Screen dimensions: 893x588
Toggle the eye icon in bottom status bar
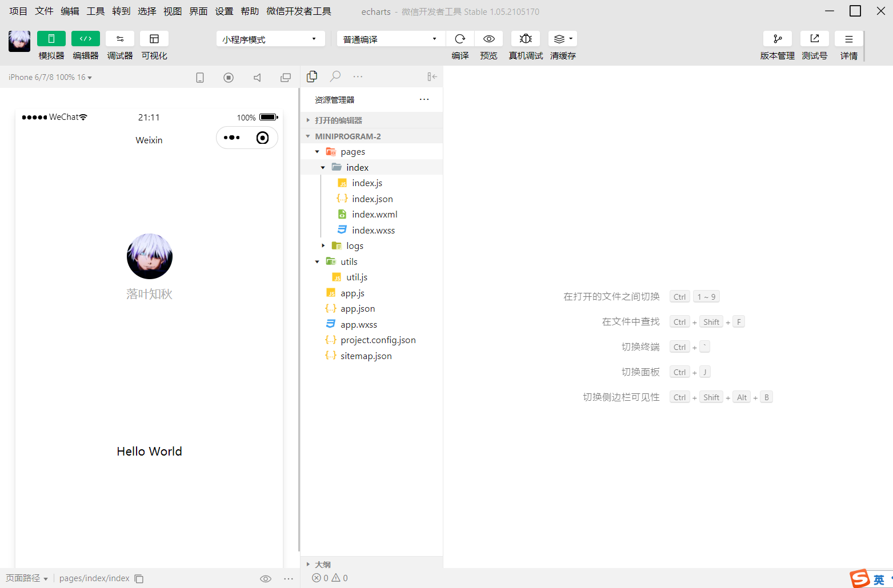[266, 578]
